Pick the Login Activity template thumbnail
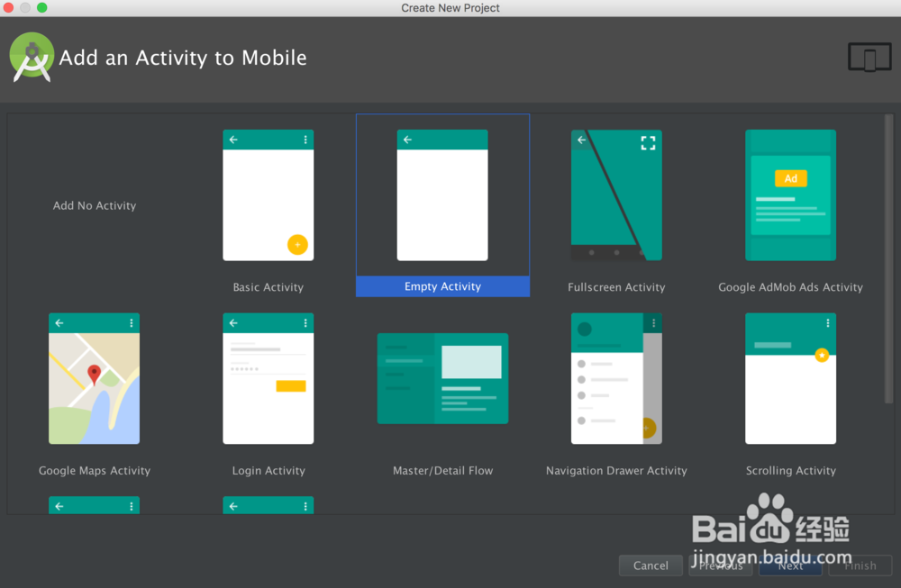 click(268, 378)
